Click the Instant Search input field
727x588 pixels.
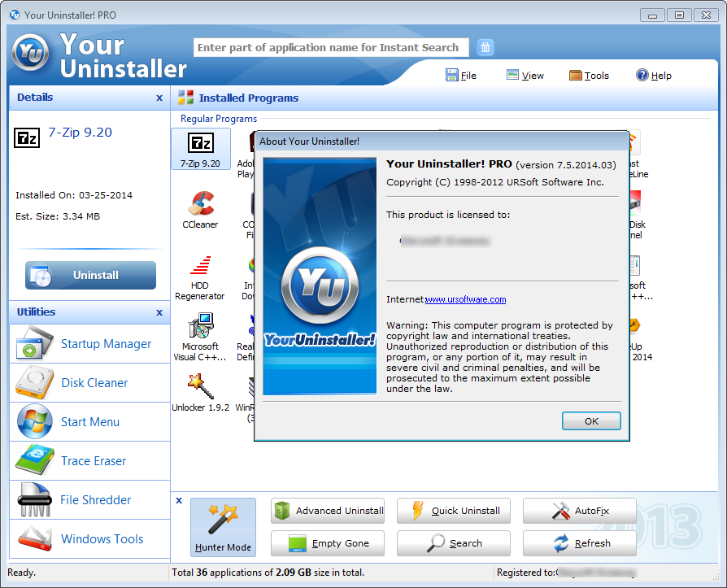(331, 47)
